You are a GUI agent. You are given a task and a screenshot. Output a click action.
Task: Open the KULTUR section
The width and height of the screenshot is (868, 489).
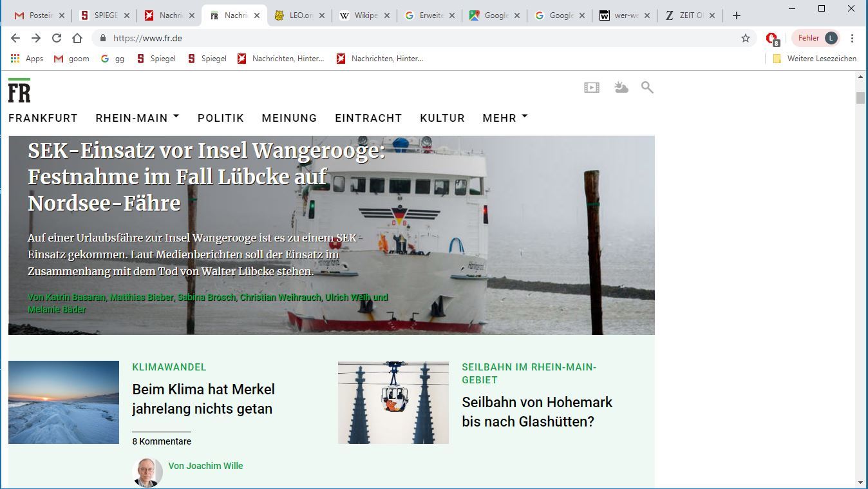(x=442, y=118)
